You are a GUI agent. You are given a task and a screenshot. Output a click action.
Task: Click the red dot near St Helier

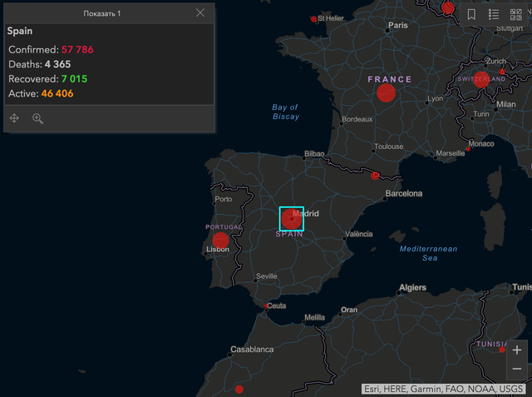(313, 18)
